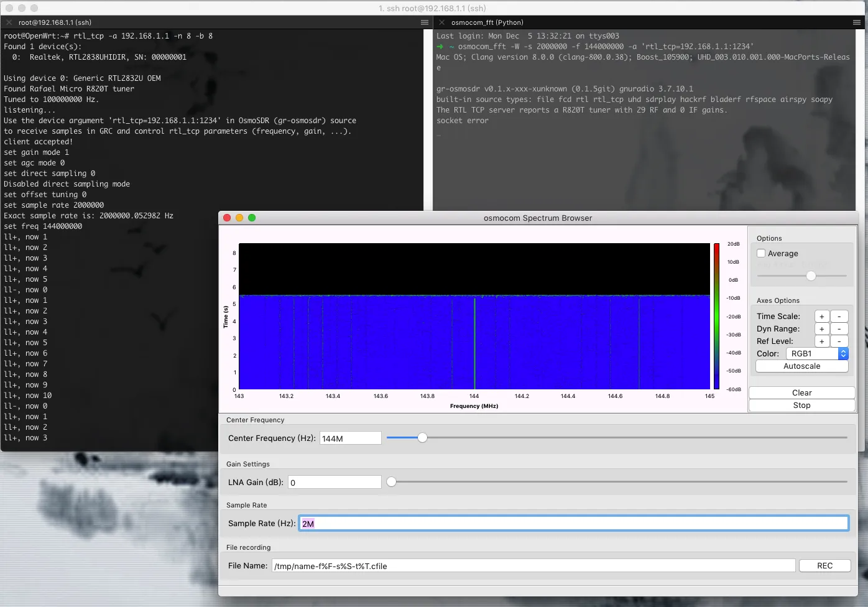This screenshot has height=607, width=868.
Task: Start recording with the REC button
Action: pos(825,566)
